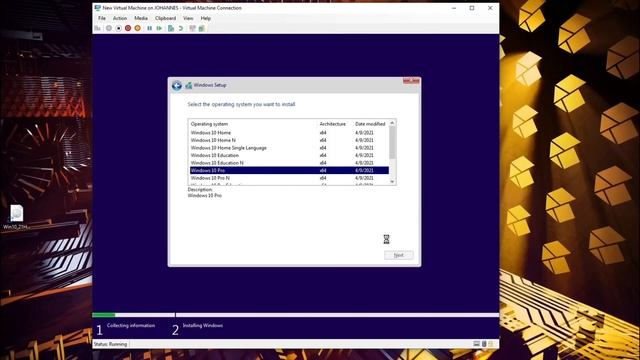Click the Virtual Machine Connection title bar icon

[x=98, y=8]
